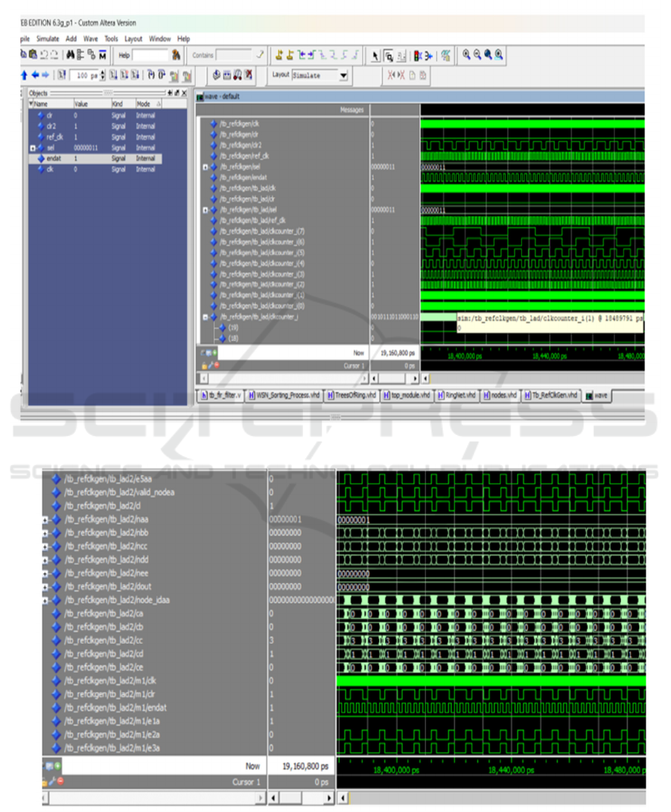671x812 pixels.
Task: Click the binoculars Find icon in the toolbar
Action: coord(71,54)
